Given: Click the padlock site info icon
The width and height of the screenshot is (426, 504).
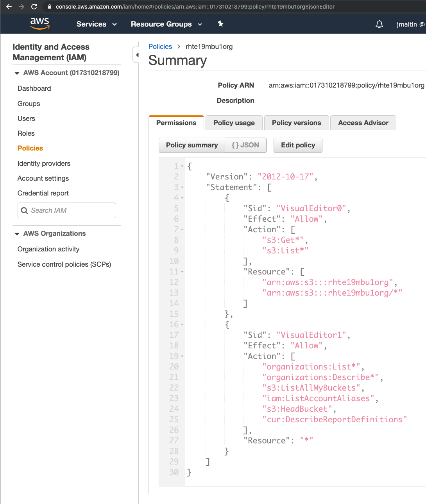Looking at the screenshot, I should (49, 7).
